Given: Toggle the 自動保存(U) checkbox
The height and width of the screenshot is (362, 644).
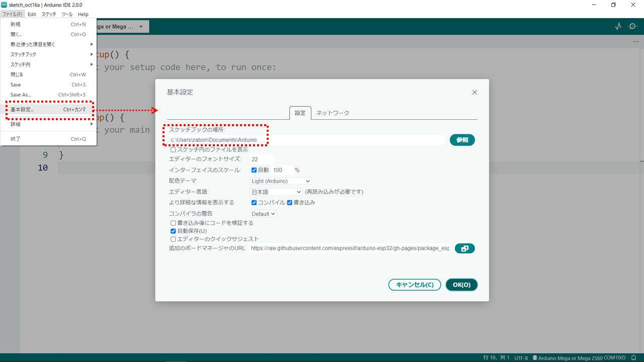Looking at the screenshot, I should 174,231.
